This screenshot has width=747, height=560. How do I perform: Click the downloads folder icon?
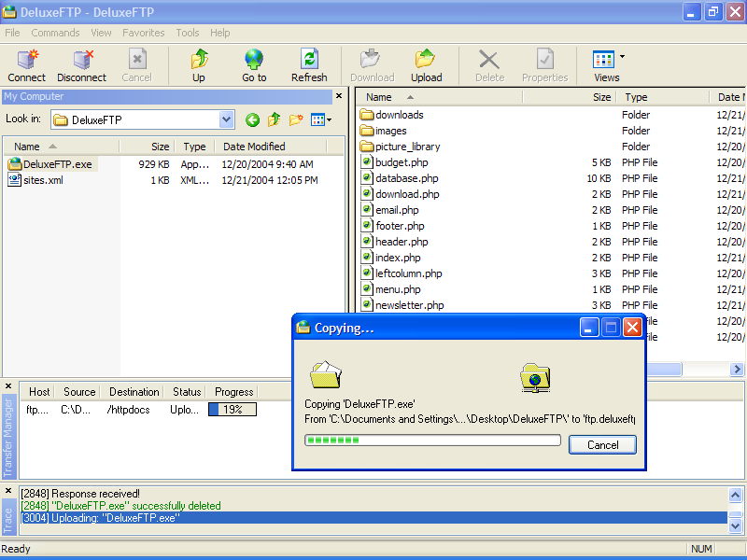(x=367, y=115)
